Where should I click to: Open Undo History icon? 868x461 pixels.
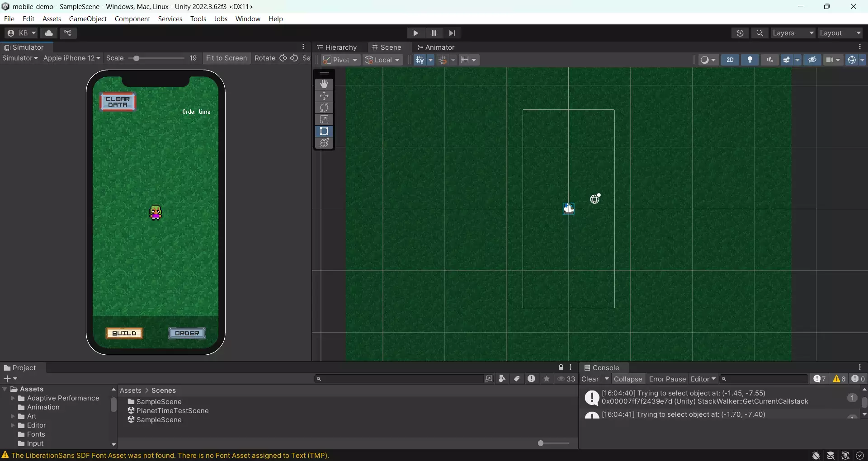pos(740,33)
